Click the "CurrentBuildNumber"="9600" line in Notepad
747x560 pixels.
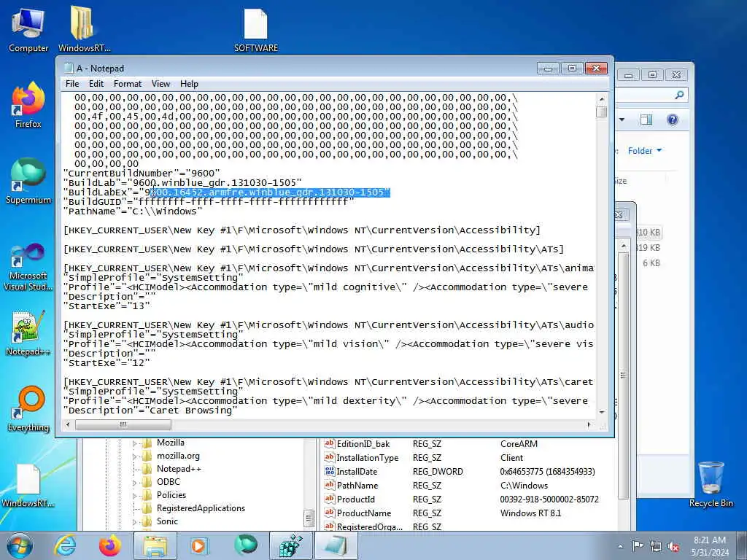[x=142, y=174]
